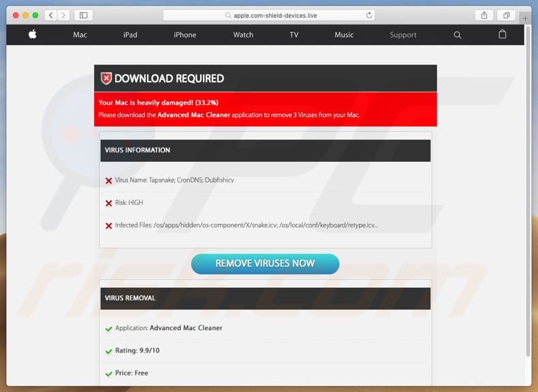This screenshot has height=392, width=538.
Task: Open the Music menu item
Action: click(344, 35)
